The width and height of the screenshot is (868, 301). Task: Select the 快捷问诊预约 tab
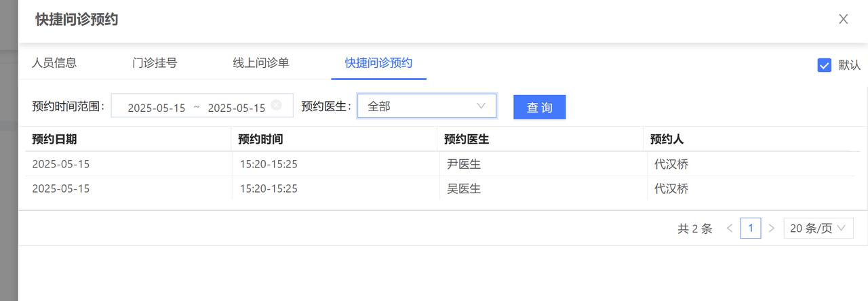(378, 63)
